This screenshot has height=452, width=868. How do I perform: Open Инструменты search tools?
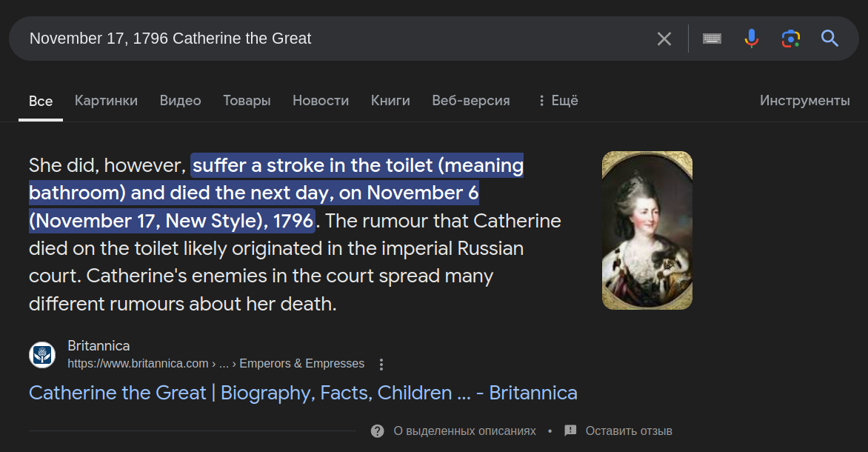click(x=804, y=100)
